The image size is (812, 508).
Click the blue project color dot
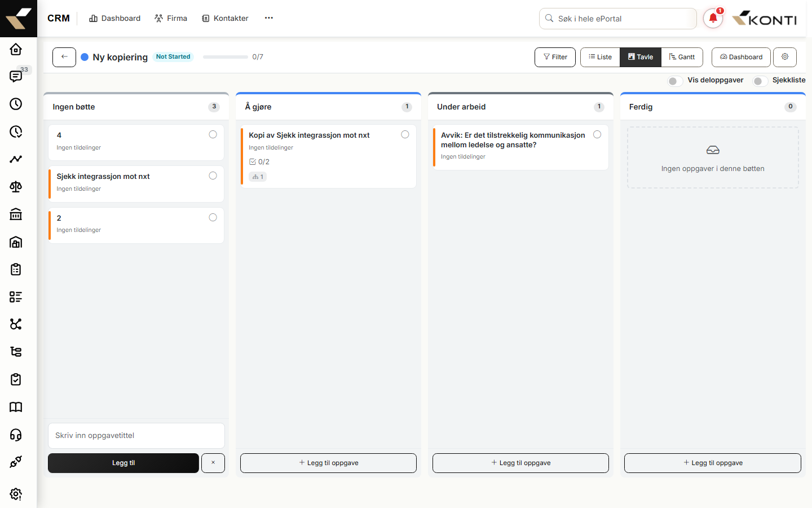(85, 57)
